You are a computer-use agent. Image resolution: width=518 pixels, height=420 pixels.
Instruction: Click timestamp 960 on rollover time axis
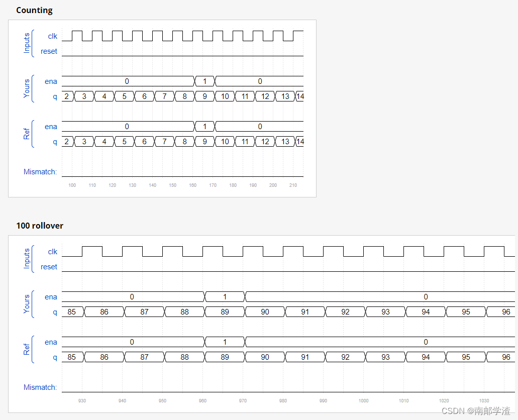point(202,400)
